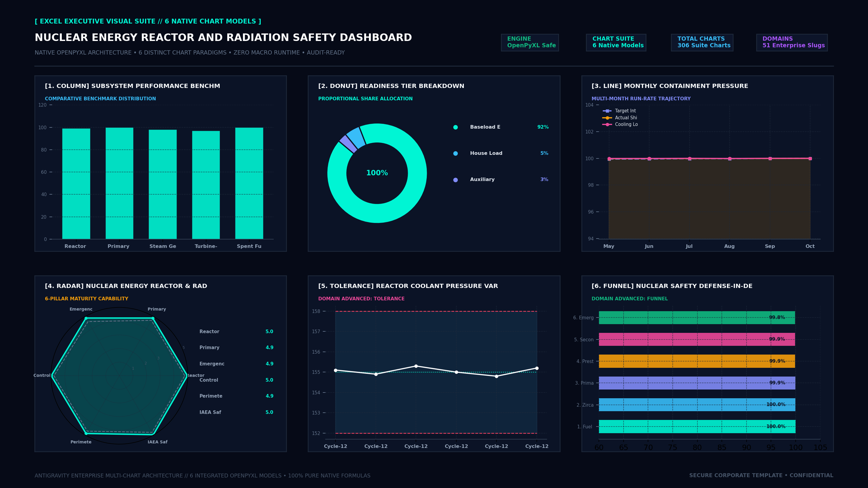868x488 pixels.
Task: Click the 4. Prest funnel bar
Action: click(697, 361)
